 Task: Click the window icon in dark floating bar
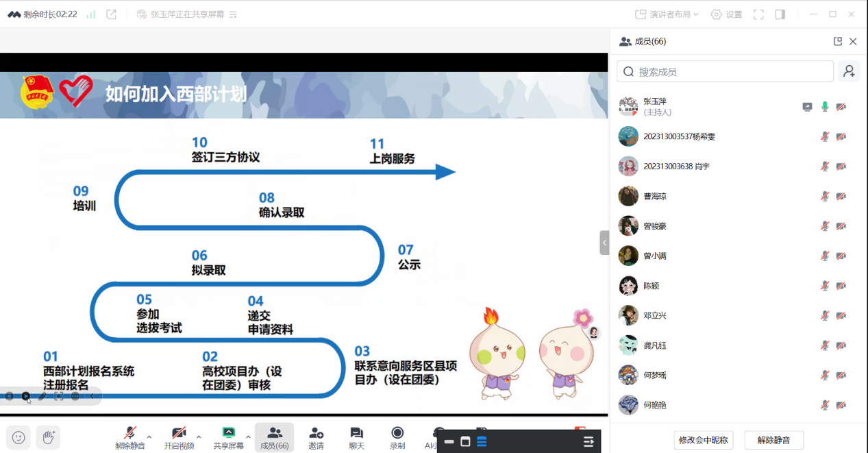coord(465,442)
